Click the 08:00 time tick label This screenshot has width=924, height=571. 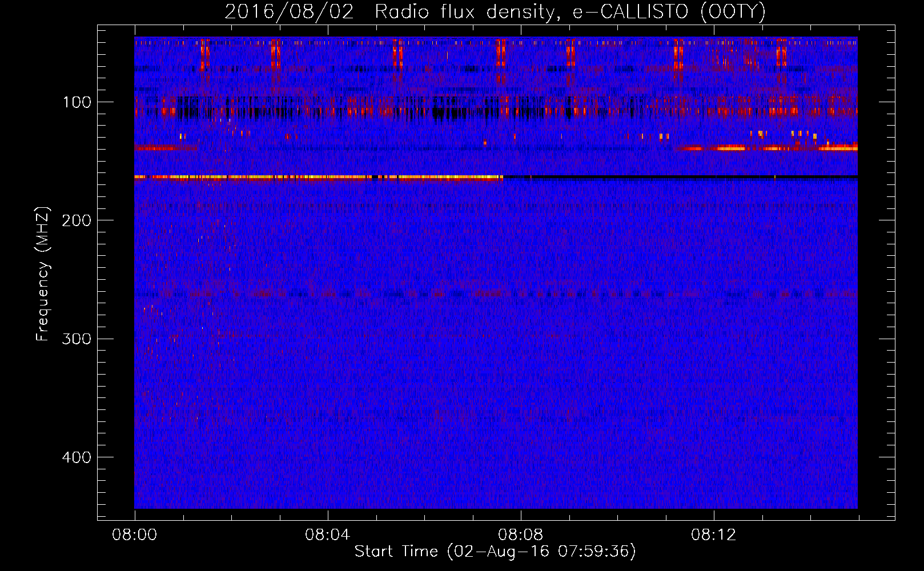click(135, 535)
